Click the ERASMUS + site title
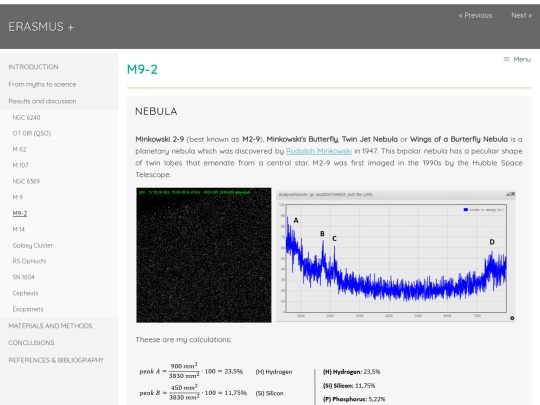540x405 pixels. pos(41,27)
